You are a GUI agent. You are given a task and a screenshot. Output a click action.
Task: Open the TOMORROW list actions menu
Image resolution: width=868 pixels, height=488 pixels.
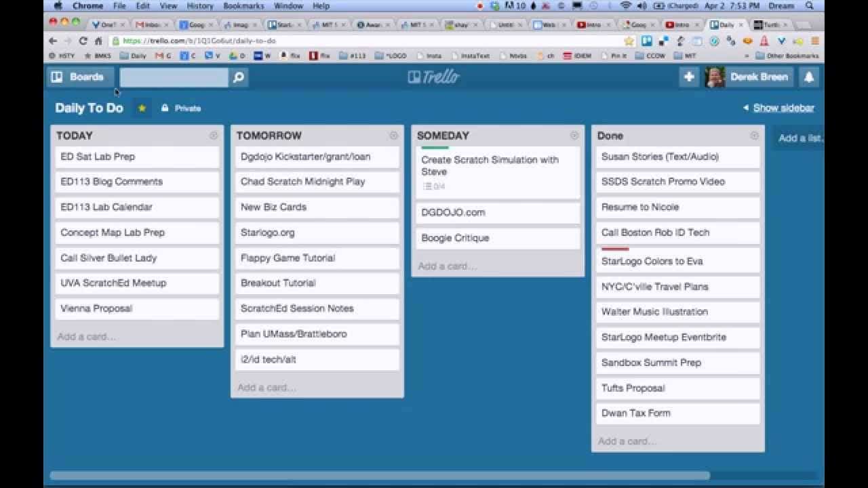(x=393, y=136)
